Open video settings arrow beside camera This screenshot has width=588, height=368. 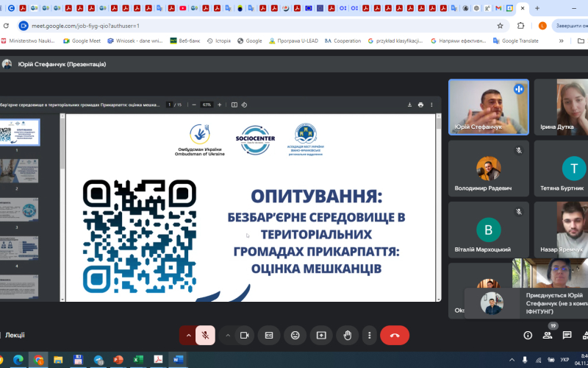pyautogui.click(x=228, y=336)
